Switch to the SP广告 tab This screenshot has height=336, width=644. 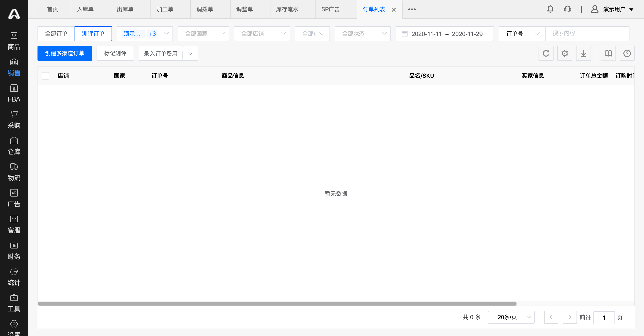pyautogui.click(x=330, y=9)
